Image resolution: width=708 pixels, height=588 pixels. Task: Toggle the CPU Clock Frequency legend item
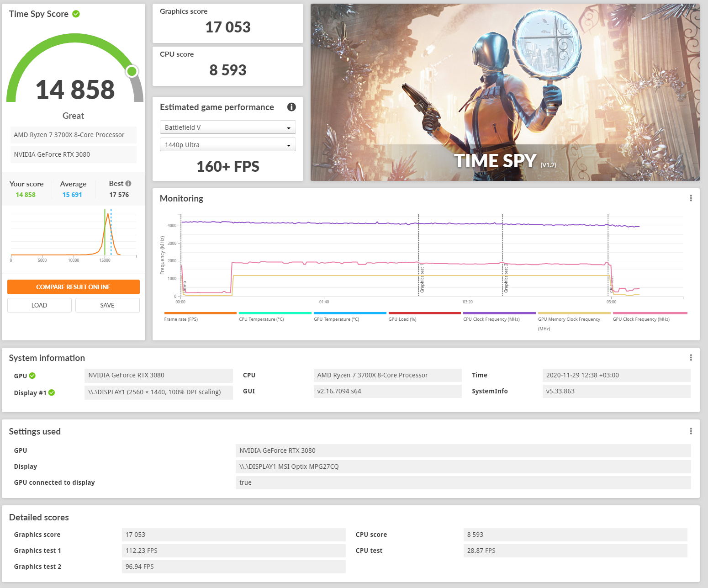coord(491,319)
